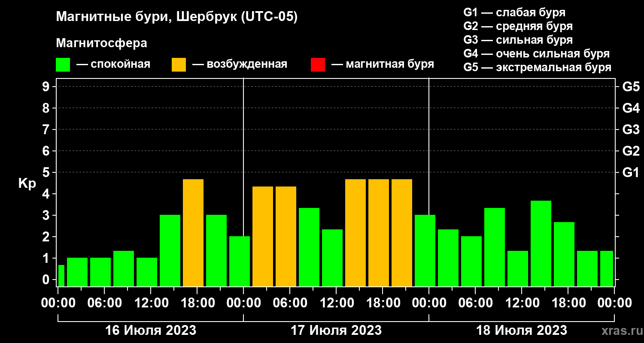Screen dimensions: 644x343
Task: Click the narrow first green bar on 16 July
Action: pyautogui.click(x=61, y=276)
